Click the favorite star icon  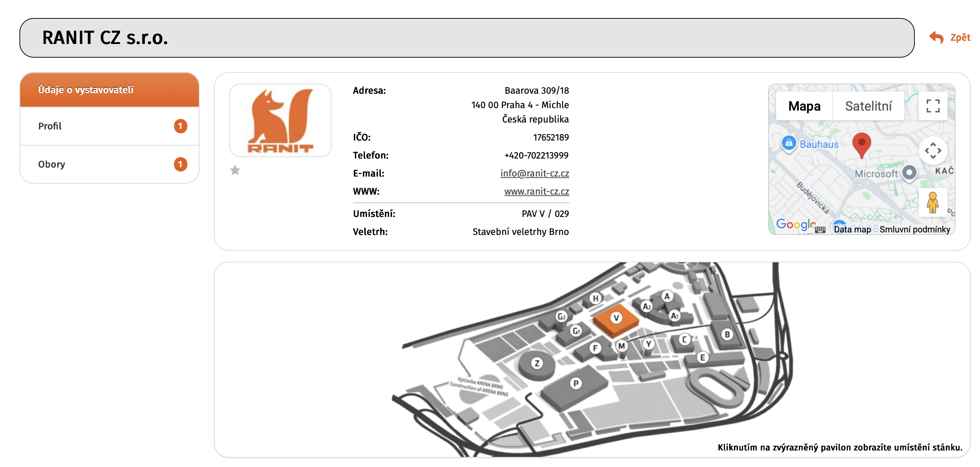235,170
